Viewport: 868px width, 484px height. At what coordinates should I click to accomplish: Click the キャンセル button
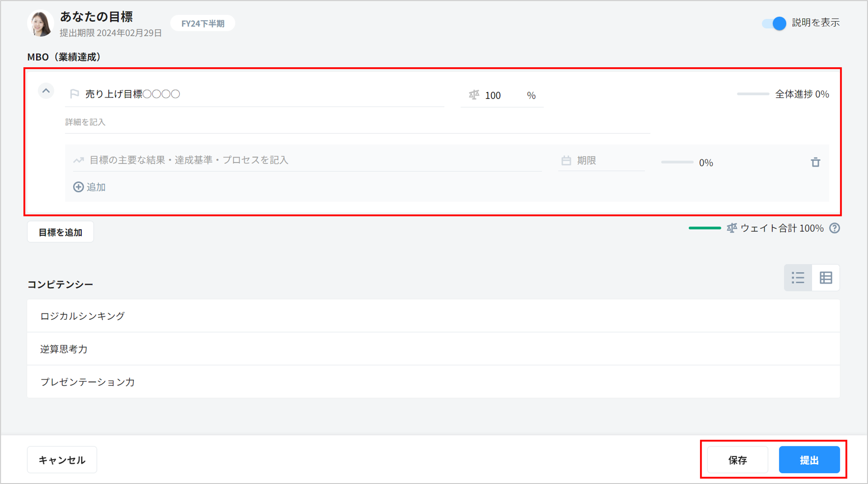[x=62, y=460]
